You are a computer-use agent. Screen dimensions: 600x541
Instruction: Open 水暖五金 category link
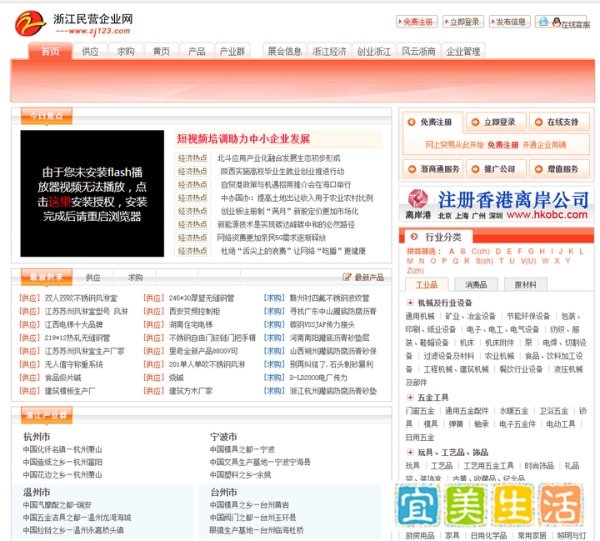pyautogui.click(x=514, y=411)
